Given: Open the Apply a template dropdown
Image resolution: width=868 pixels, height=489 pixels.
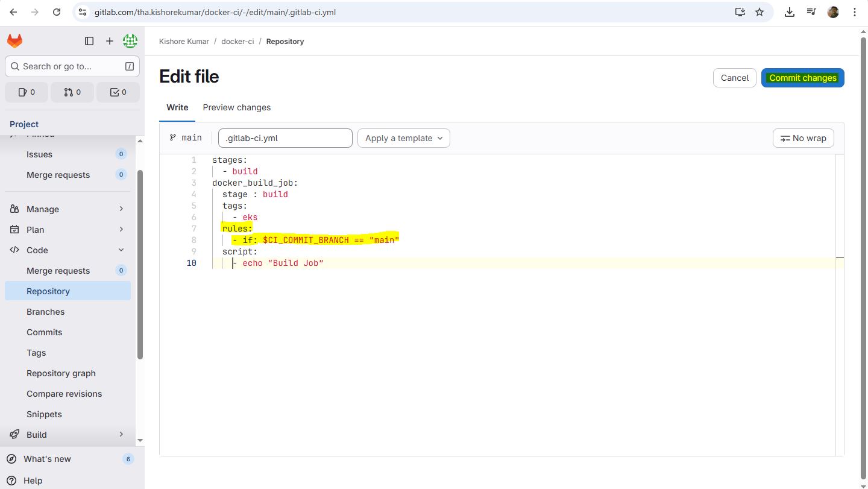Looking at the screenshot, I should pyautogui.click(x=403, y=138).
